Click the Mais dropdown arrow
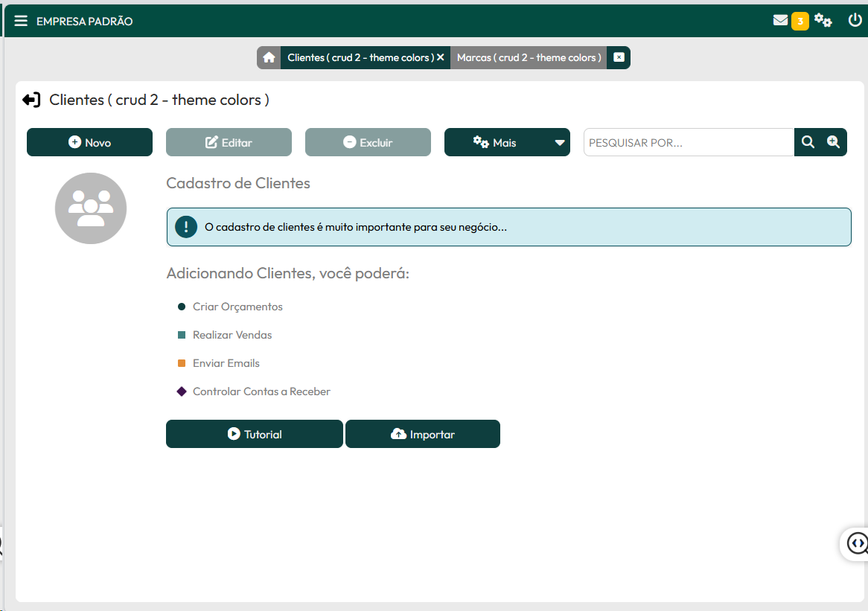This screenshot has width=868, height=611. (x=560, y=143)
